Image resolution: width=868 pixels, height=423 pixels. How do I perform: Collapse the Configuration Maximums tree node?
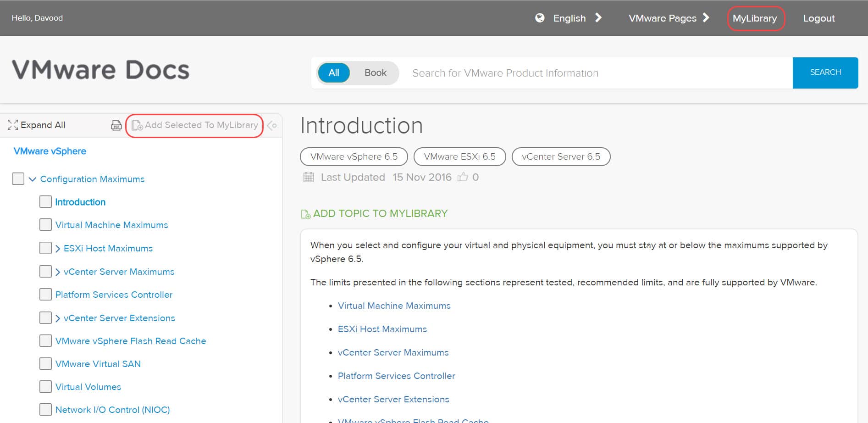click(x=32, y=179)
